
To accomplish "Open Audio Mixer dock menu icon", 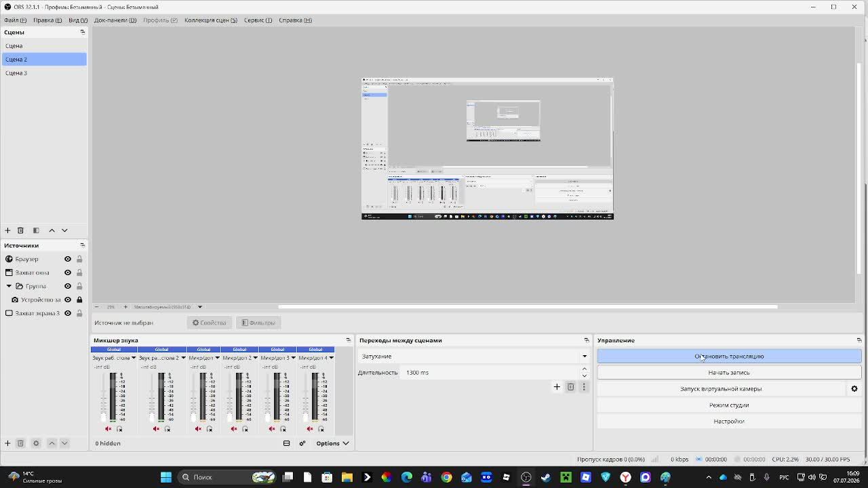I will coord(349,340).
